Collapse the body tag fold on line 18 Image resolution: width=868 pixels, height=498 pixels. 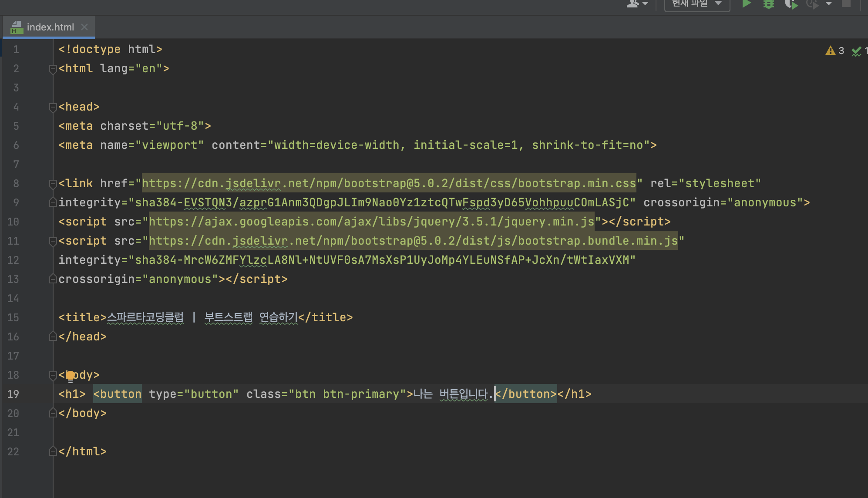coord(53,375)
